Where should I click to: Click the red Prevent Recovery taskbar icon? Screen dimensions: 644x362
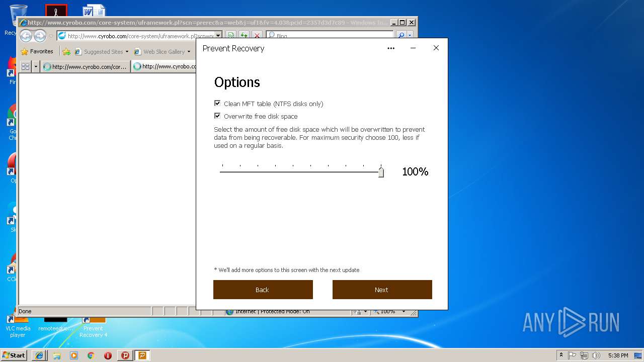coord(125,355)
